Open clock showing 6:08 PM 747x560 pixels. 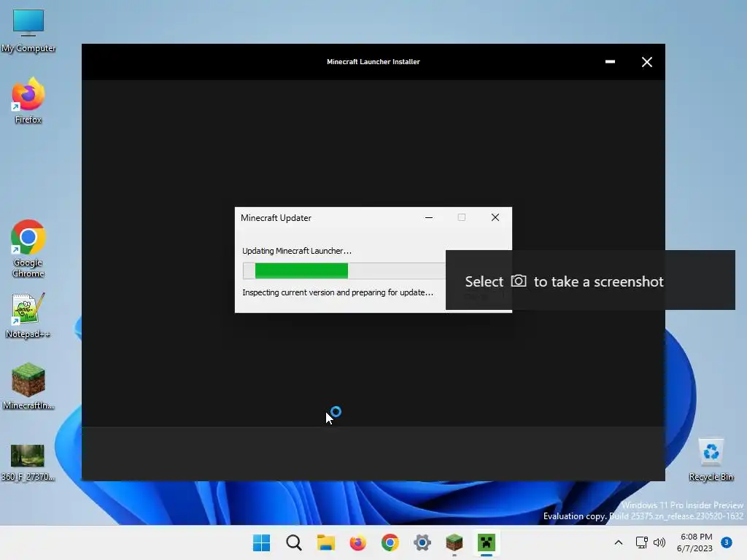(694, 542)
